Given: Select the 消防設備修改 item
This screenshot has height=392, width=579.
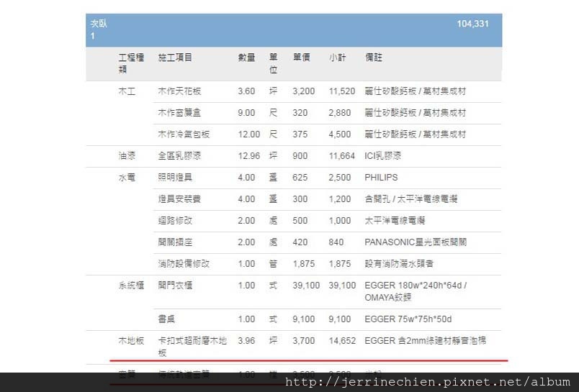Looking at the screenshot, I should [184, 264].
